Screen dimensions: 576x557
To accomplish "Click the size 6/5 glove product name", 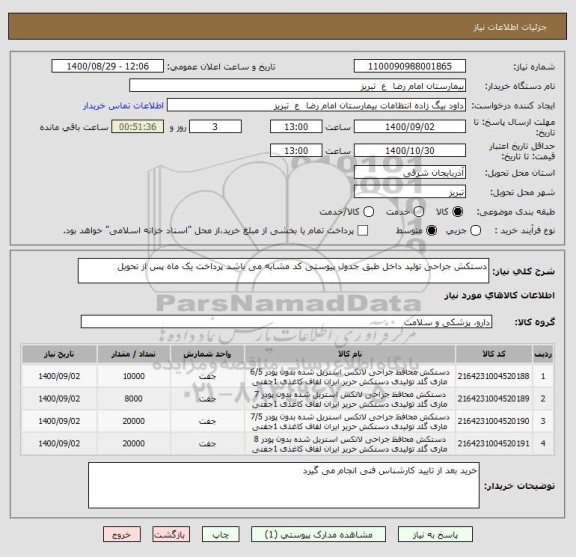I will (x=350, y=377).
